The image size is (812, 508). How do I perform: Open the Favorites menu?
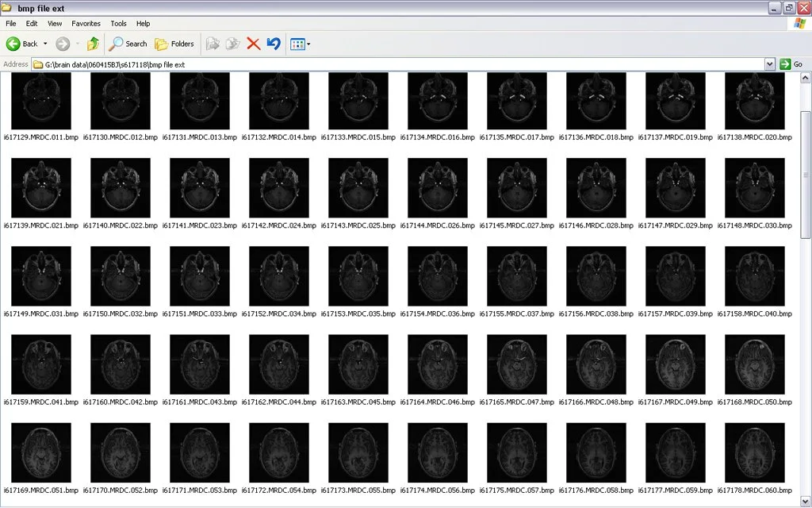[85, 23]
